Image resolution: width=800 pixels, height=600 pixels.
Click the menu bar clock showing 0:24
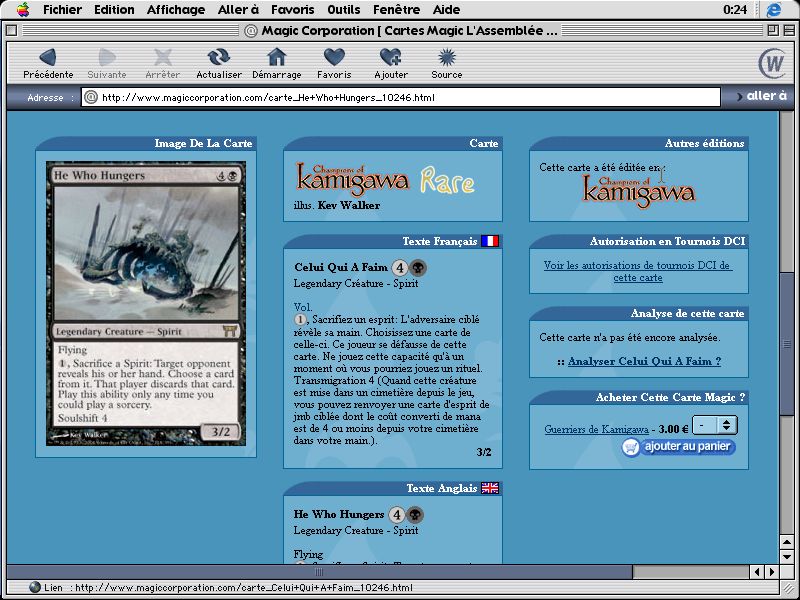[x=735, y=9]
